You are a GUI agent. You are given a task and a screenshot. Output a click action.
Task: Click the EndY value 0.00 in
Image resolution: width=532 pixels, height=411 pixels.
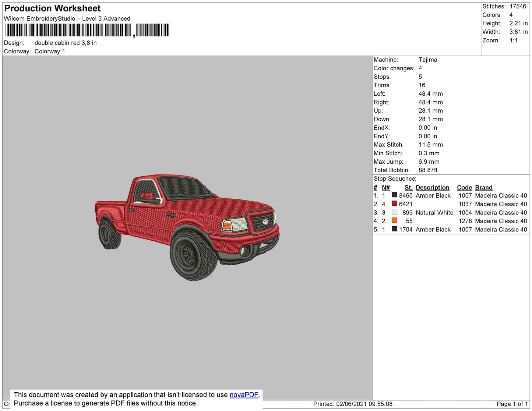pos(428,136)
